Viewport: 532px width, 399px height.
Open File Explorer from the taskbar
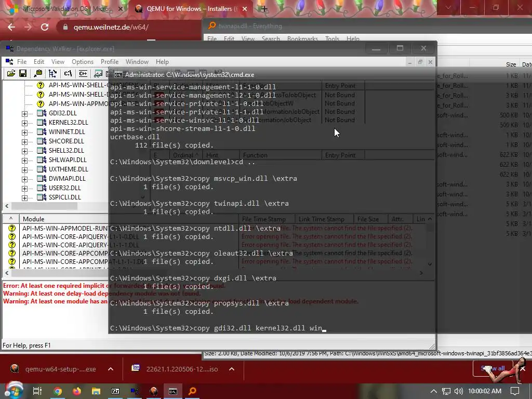click(96, 391)
